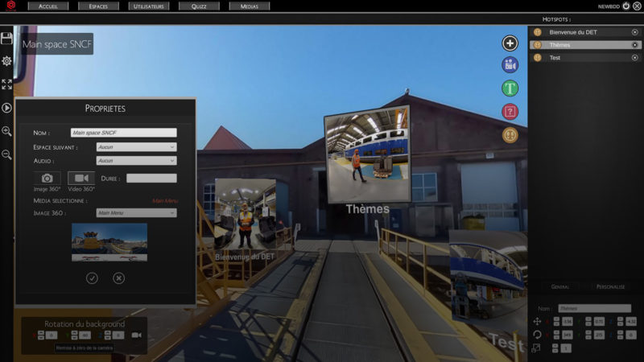Click the hotspot Nom field containing Thèmes
The width and height of the screenshot is (644, 362).
click(x=594, y=308)
